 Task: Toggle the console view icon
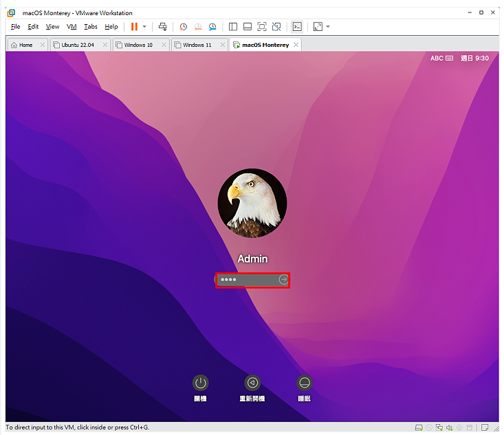(x=297, y=27)
